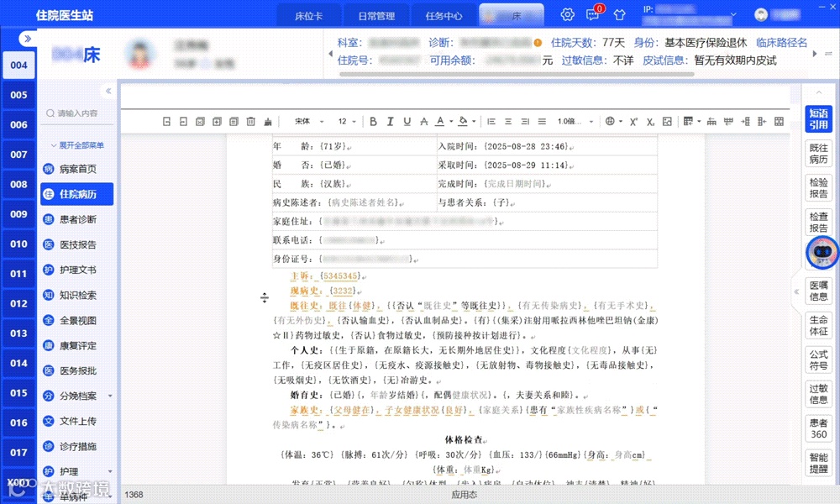This screenshot has width=840, height=504.
Task: Align text right in editor toolbar
Action: 525,122
